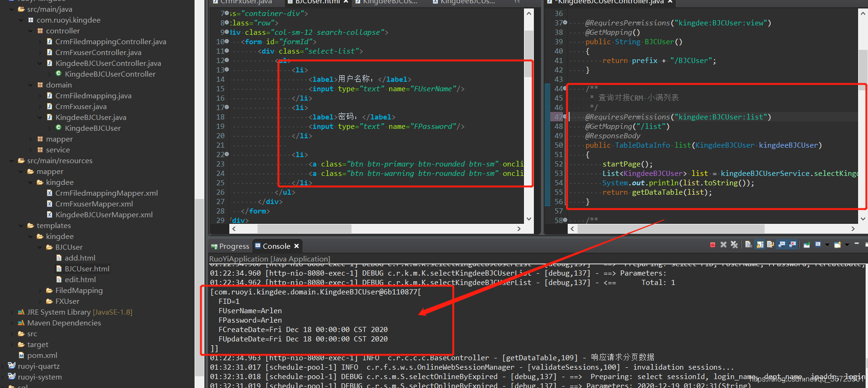Select CrmFxuserMapper.xml file
Viewport: 868px width, 388px height.
pyautogui.click(x=94, y=204)
